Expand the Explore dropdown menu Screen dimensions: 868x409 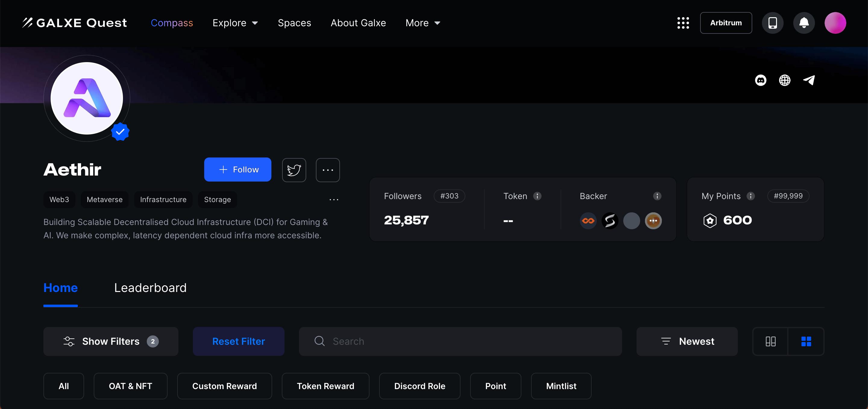click(235, 23)
